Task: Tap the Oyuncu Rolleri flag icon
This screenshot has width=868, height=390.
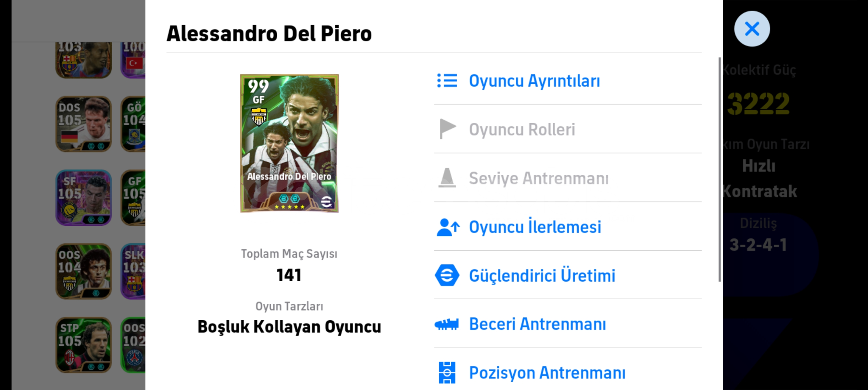Action: (x=447, y=129)
